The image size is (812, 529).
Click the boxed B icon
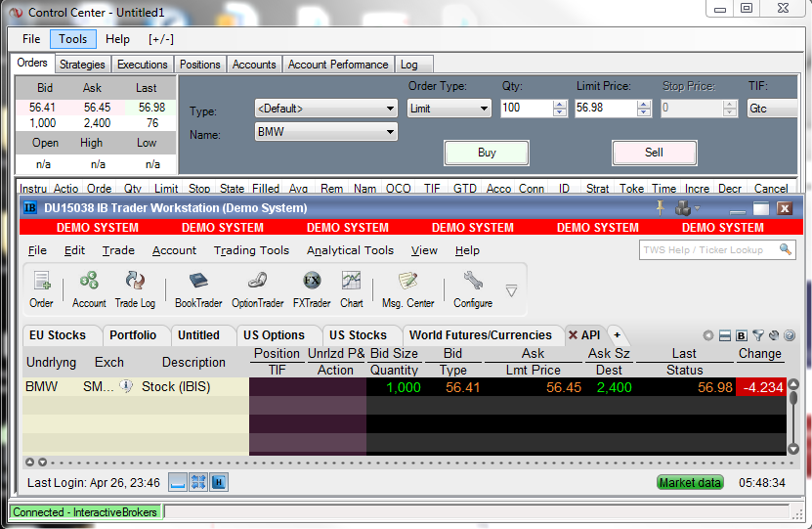point(741,335)
